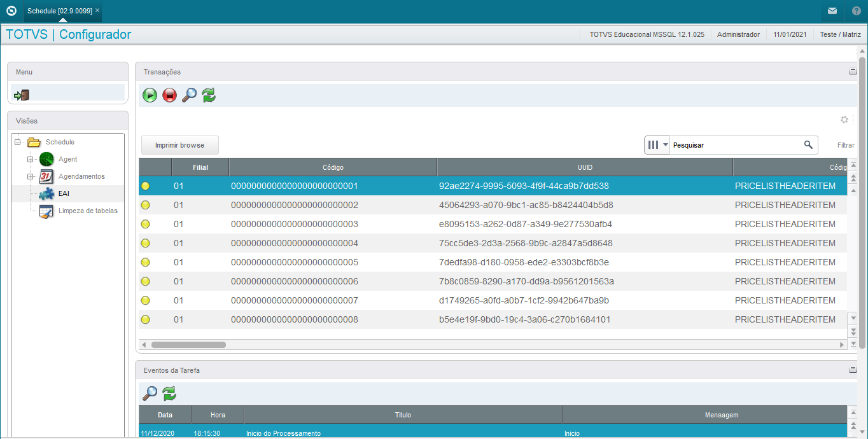The width and height of the screenshot is (868, 439).
Task: Click the grid's horizontal scrollbar right arrow
Action: [x=843, y=345]
